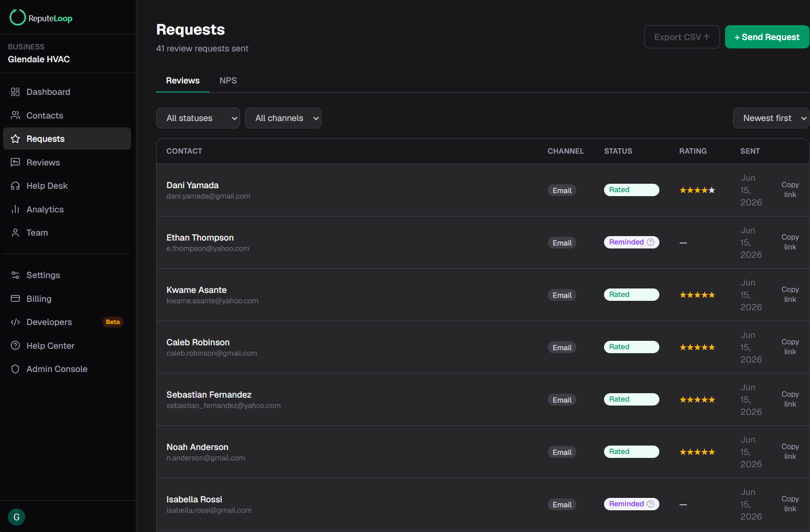The width and height of the screenshot is (810, 532).
Task: Click email e.thompson@yahoo.com
Action: 208,248
